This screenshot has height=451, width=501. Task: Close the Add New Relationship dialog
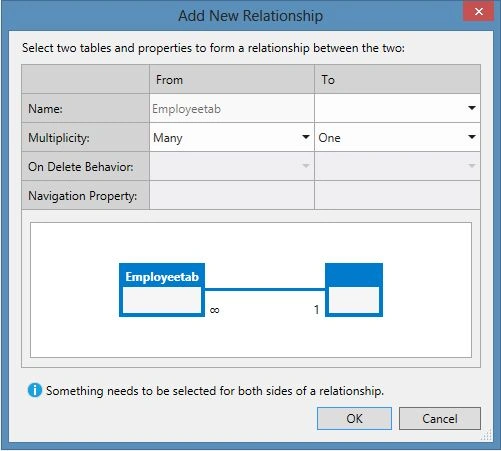click(479, 12)
